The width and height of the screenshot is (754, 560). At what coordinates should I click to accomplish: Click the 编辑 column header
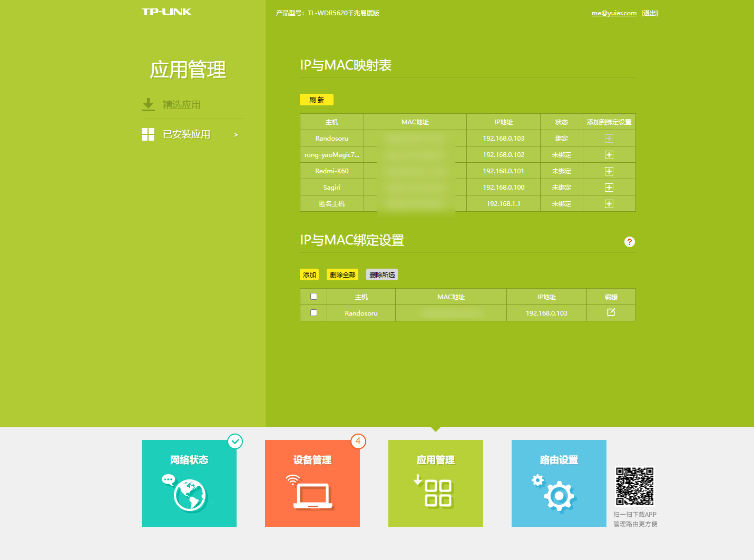[611, 297]
